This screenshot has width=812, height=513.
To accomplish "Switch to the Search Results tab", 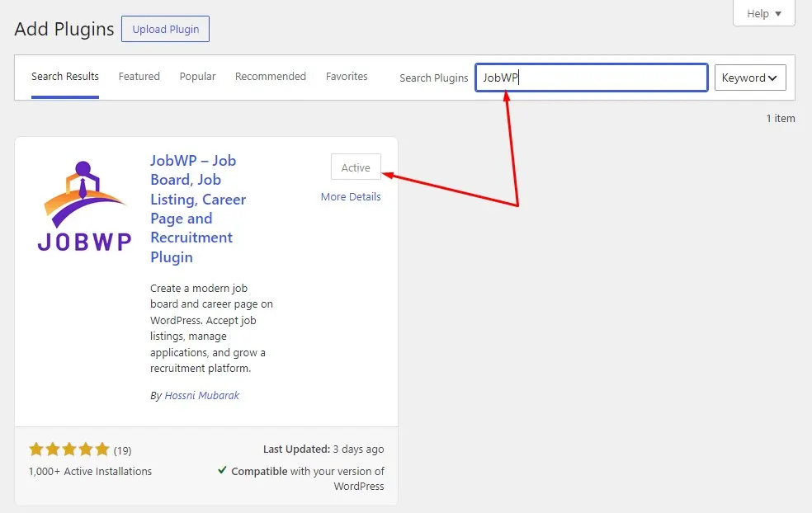I will [x=64, y=77].
